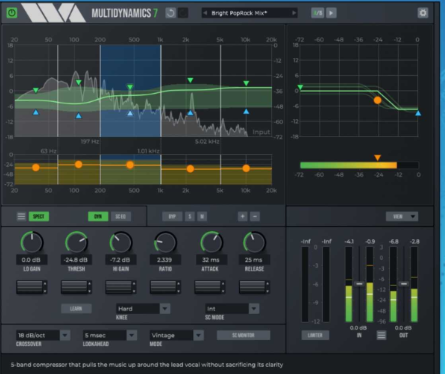Select the blue lower triangle in the 20–63 Hz band

click(x=36, y=113)
